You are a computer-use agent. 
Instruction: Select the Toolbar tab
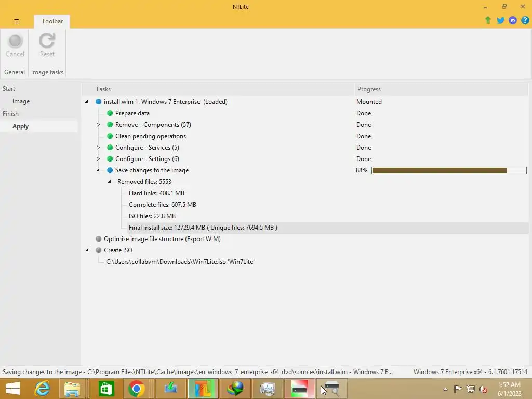point(52,21)
